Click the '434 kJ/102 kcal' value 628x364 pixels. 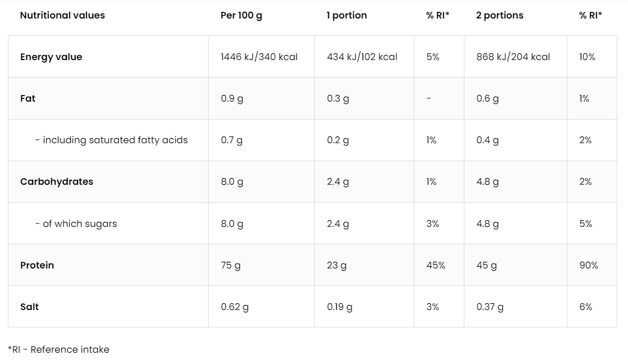pyautogui.click(x=362, y=57)
